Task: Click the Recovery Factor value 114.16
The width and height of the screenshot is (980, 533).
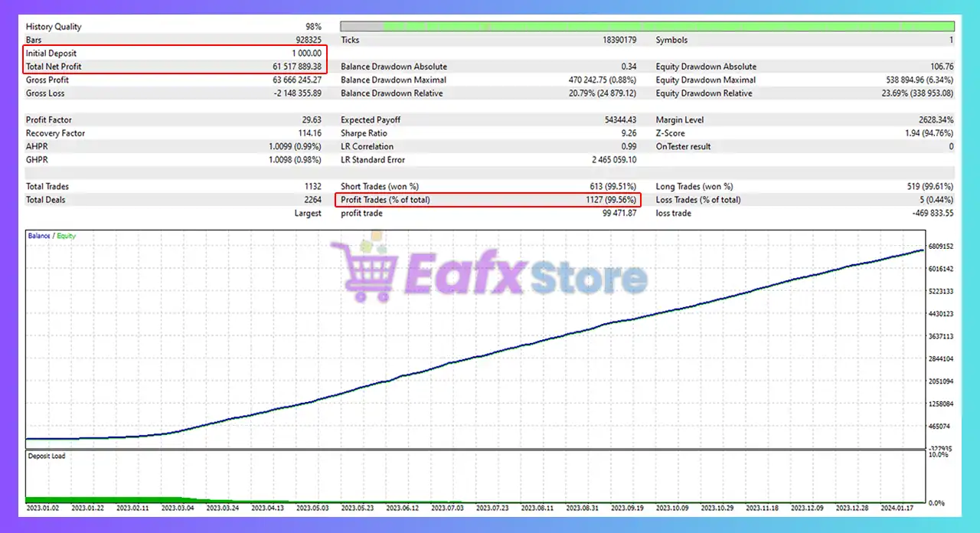Action: coord(309,133)
